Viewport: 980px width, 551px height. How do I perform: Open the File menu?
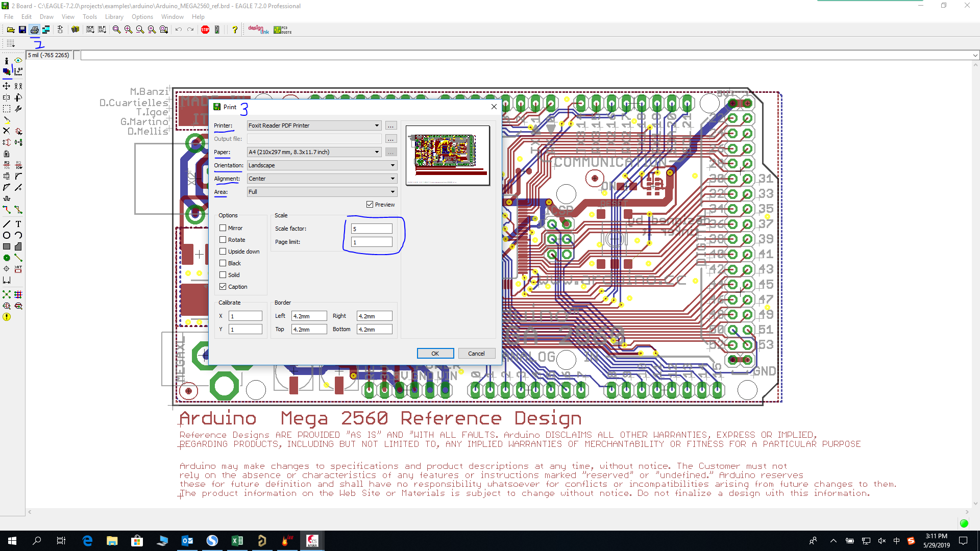(x=9, y=17)
